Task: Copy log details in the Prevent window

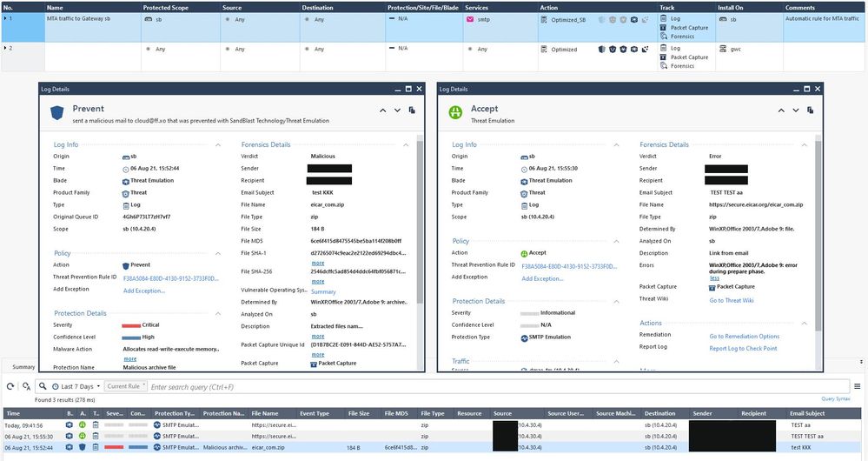Action: coord(412,110)
